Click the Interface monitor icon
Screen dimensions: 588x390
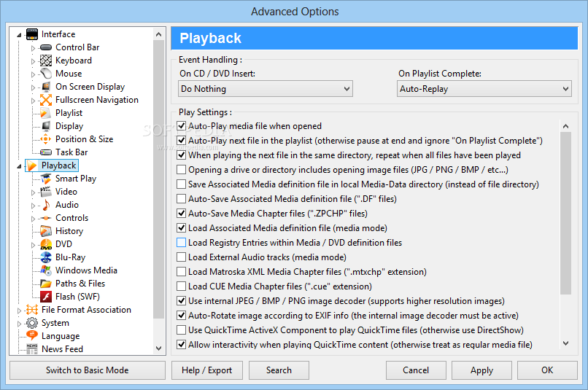coord(32,34)
